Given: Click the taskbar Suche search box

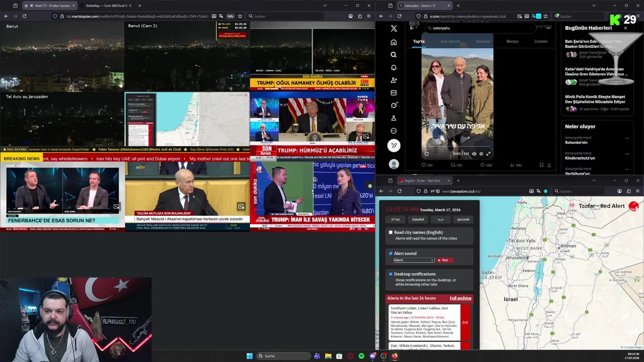Looking at the screenshot, I should (283, 356).
